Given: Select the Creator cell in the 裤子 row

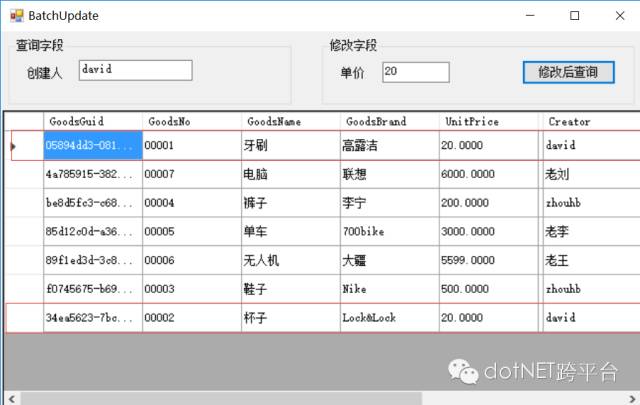Looking at the screenshot, I should 591,203.
